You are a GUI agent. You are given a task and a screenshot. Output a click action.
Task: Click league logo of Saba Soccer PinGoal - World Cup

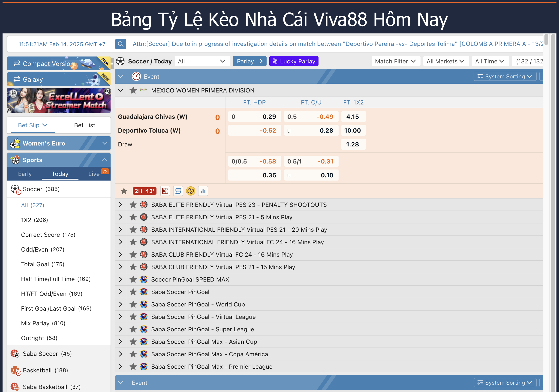click(x=144, y=304)
